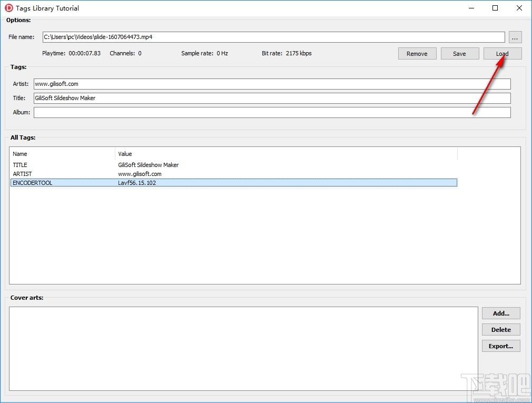This screenshot has width=532, height=403.
Task: Select the ARTIST row in All Tags
Action: (234, 174)
